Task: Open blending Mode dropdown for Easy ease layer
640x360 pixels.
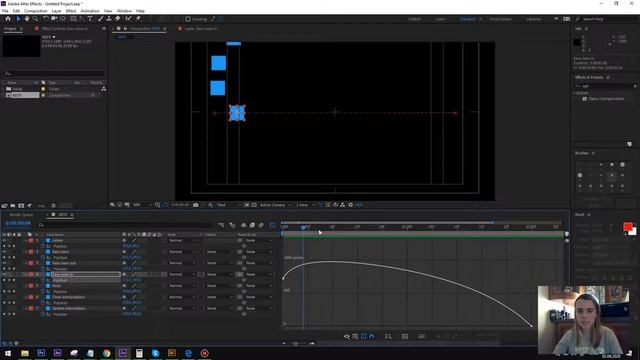Action: (182, 252)
